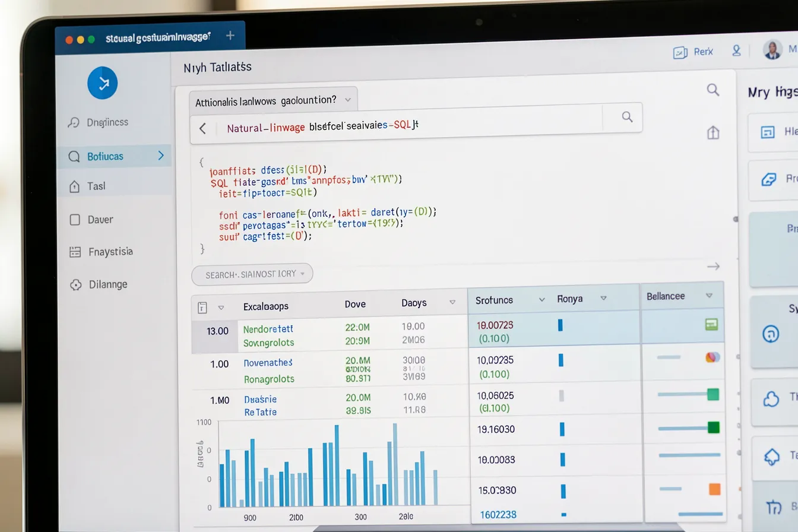Viewport: 798px width, 532px height.
Task: Open Tasl in the sidebar
Action: [113, 186]
